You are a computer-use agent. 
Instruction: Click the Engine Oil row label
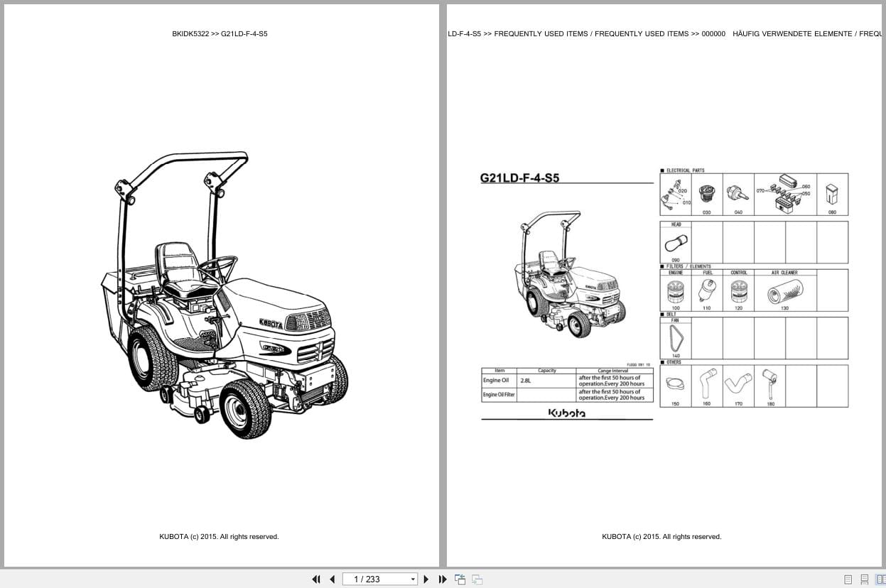click(496, 381)
